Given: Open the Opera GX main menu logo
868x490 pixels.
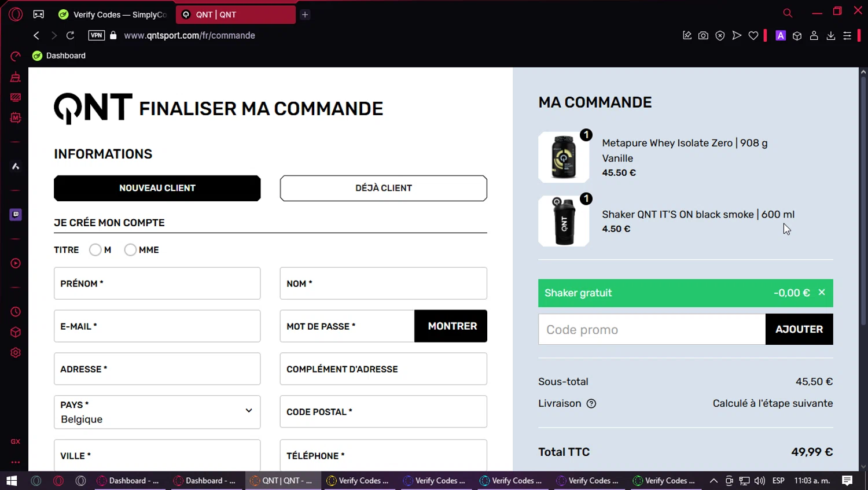Looking at the screenshot, I should 16,14.
